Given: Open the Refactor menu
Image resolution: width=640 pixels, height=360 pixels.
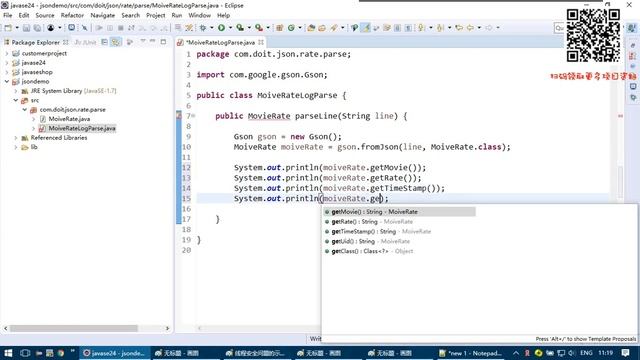Looking at the screenshot, I should point(72,15).
